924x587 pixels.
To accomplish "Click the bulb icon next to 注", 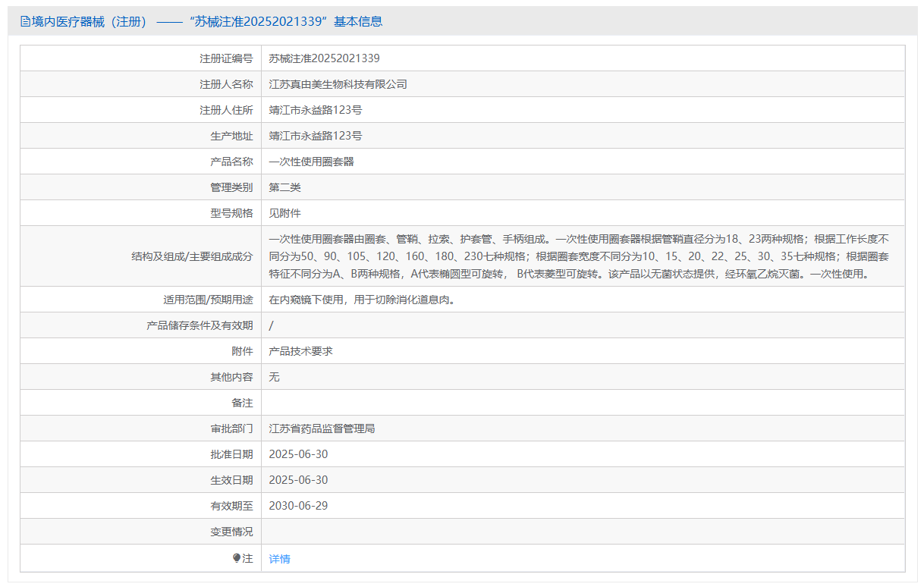I will [237, 558].
